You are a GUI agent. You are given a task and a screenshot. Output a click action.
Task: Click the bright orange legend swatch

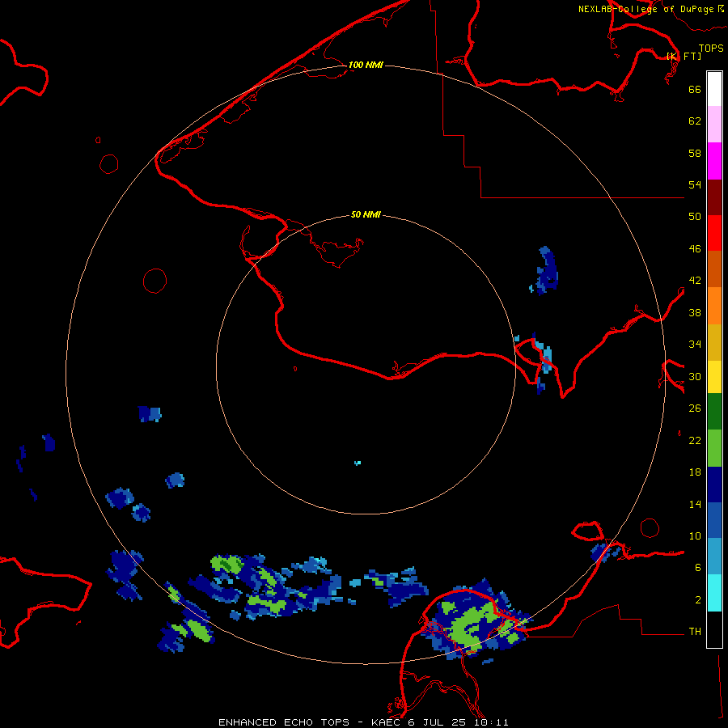click(714, 306)
